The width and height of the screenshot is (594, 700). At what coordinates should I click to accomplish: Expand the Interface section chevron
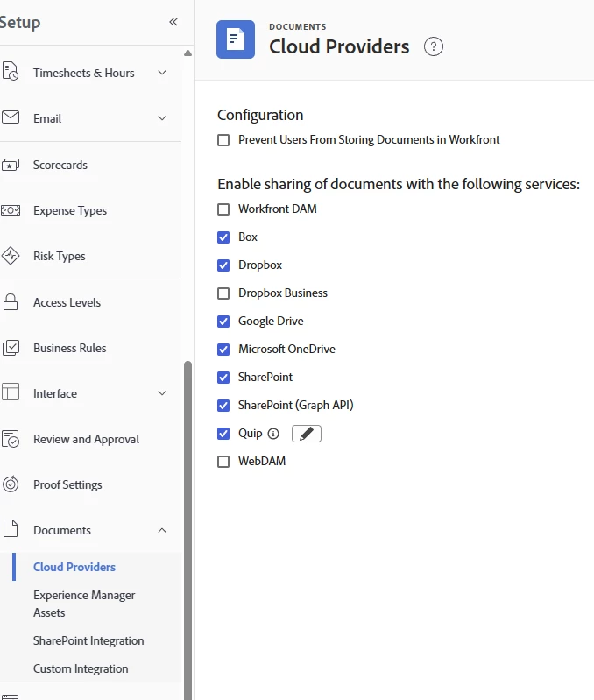[162, 392]
